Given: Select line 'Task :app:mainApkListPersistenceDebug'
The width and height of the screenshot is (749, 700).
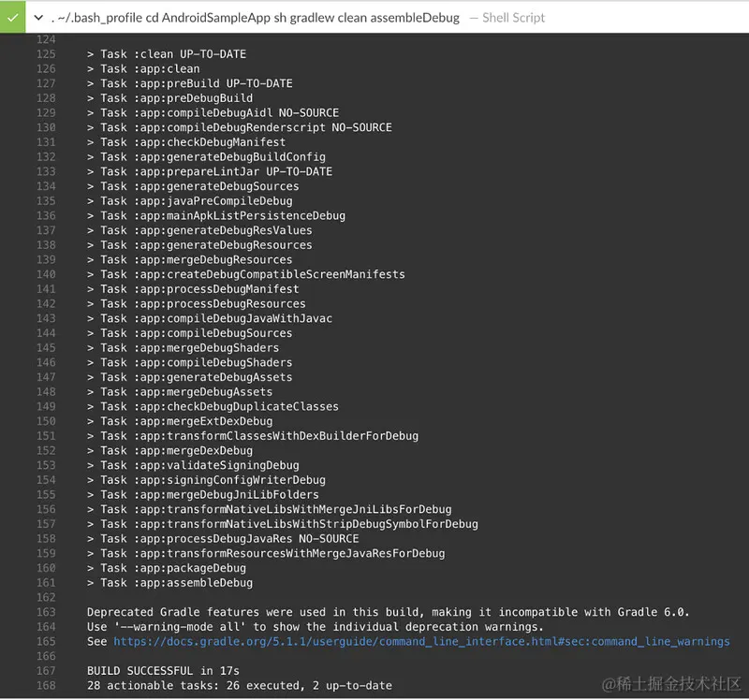Looking at the screenshot, I should (x=216, y=215).
